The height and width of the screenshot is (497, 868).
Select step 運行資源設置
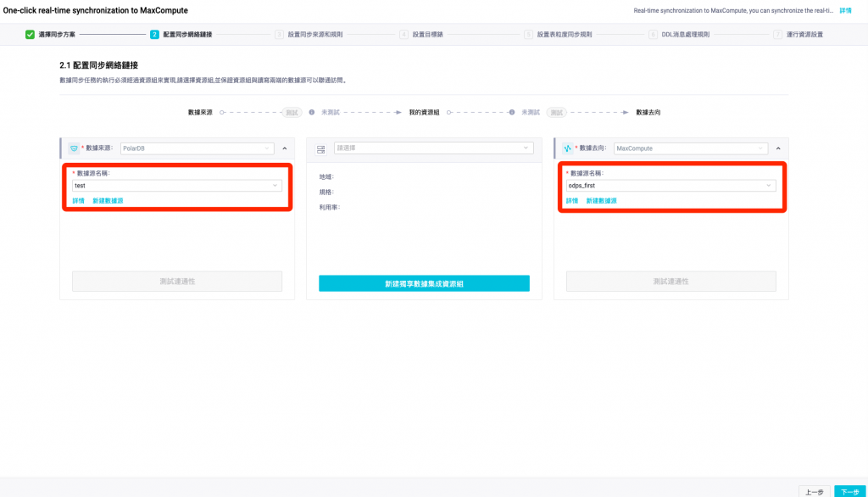tap(804, 35)
